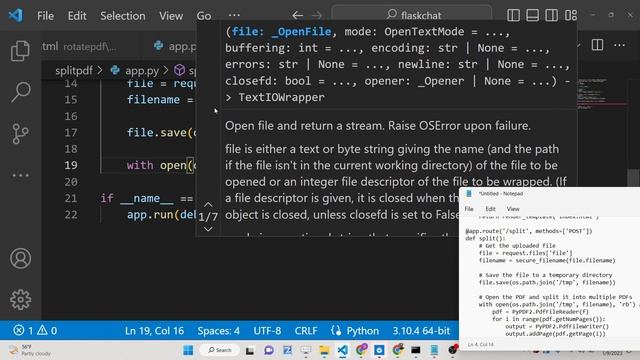The image size is (640, 360).
Task: Click 'def split():' line in Notepad
Action: [x=485, y=238]
